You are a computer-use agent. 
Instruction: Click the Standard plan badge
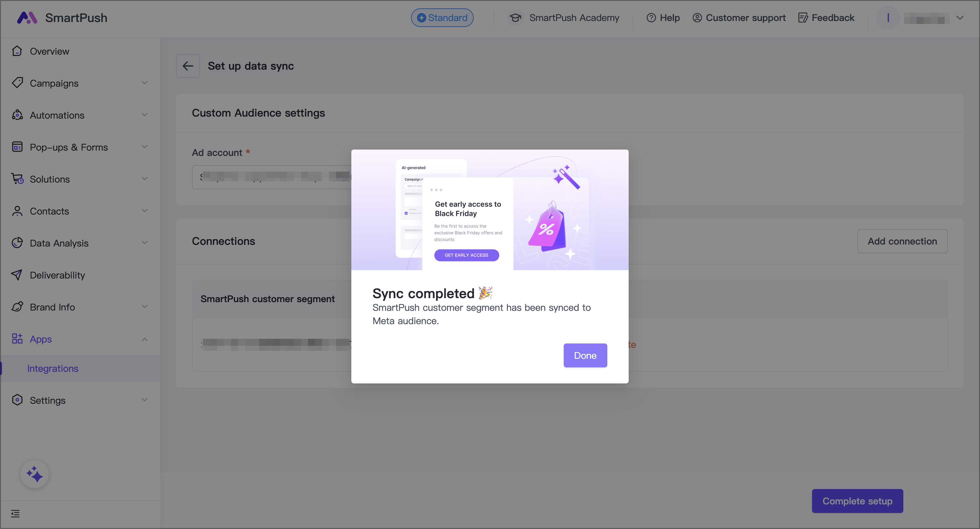coord(442,18)
